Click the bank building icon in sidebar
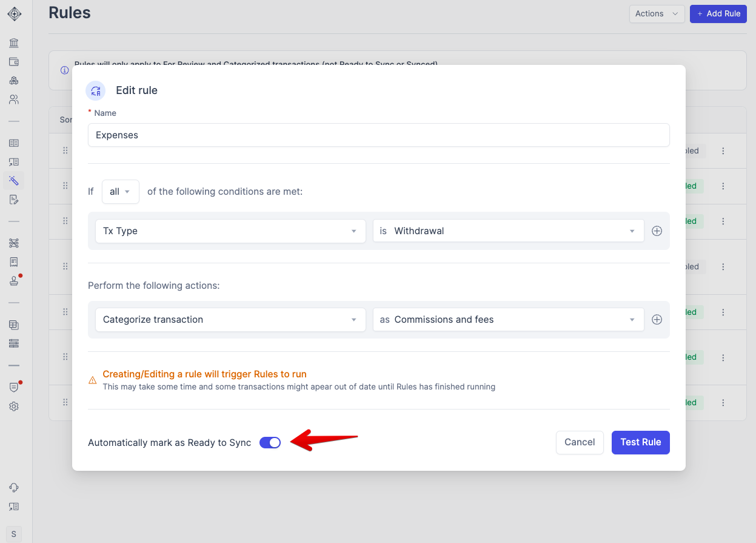The width and height of the screenshot is (756, 543). pos(14,43)
